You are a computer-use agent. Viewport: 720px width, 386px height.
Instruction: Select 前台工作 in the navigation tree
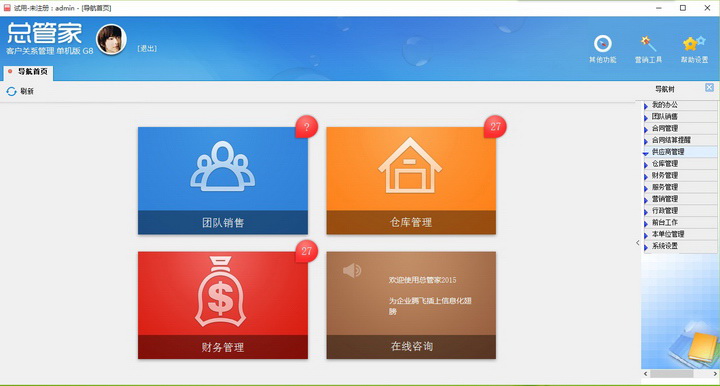pyautogui.click(x=665, y=222)
